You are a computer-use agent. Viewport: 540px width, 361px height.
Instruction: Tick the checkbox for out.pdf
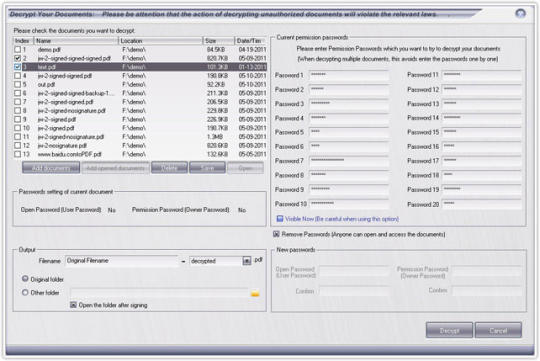point(18,84)
